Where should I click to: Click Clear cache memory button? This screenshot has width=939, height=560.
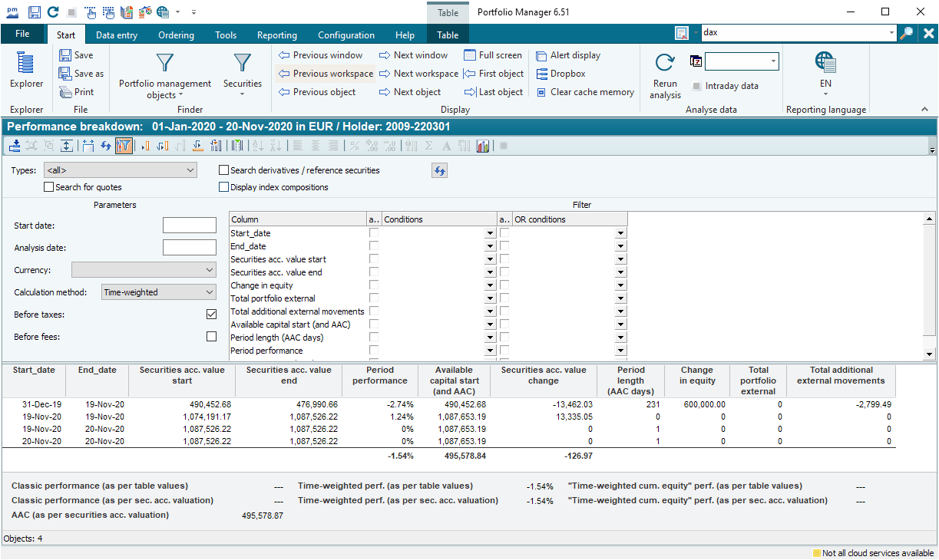coord(585,92)
